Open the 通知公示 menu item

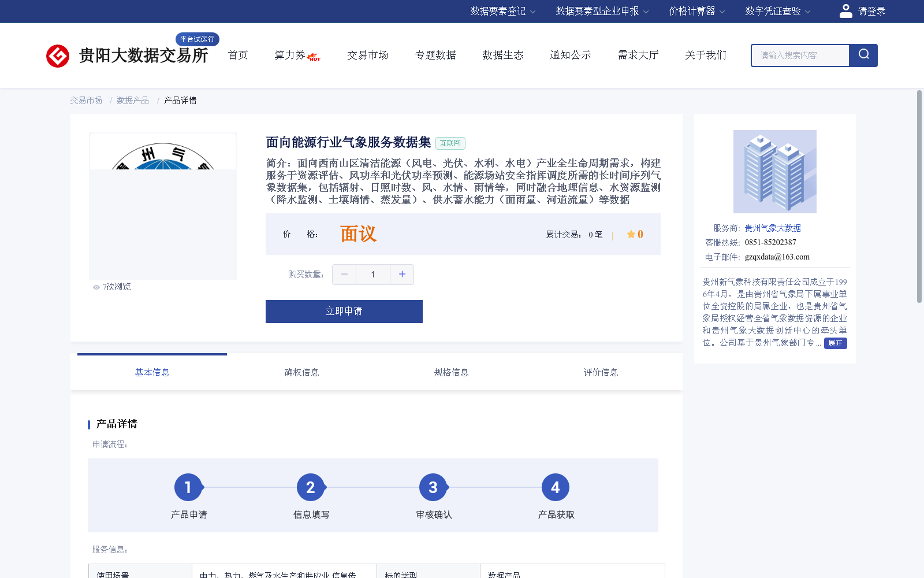[571, 55]
